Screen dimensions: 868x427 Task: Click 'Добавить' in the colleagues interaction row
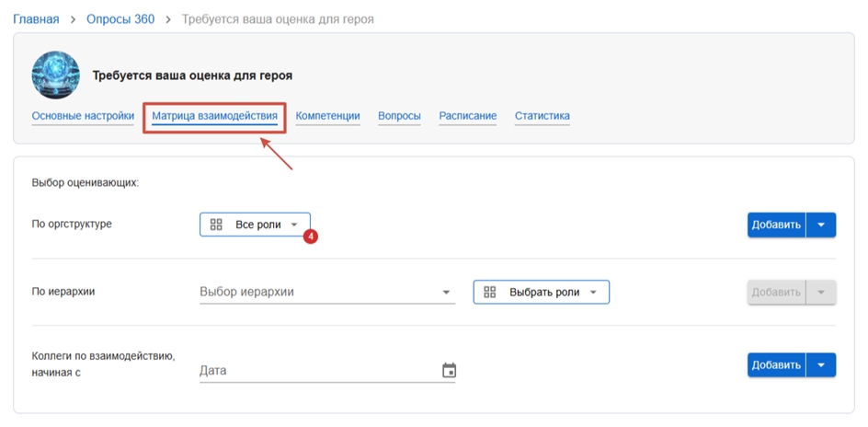coord(776,365)
